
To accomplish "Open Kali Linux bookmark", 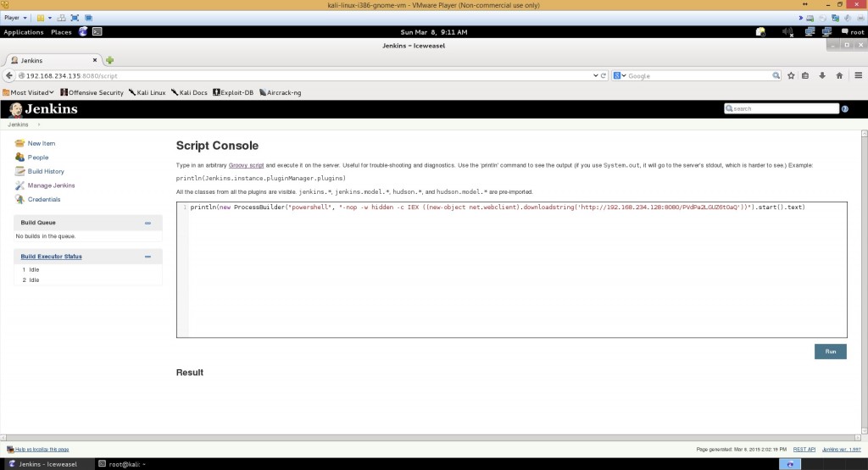I will click(147, 92).
